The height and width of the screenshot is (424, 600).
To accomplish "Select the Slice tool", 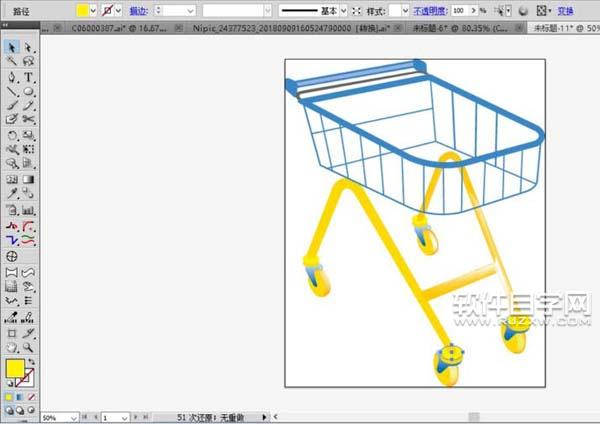I will pyautogui.click(x=28, y=333).
